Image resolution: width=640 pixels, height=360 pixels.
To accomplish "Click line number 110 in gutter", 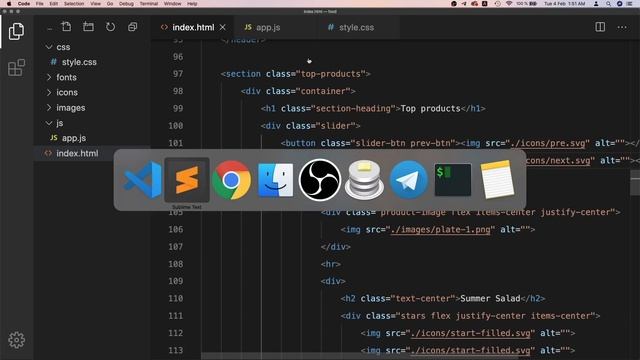I will 176,299.
